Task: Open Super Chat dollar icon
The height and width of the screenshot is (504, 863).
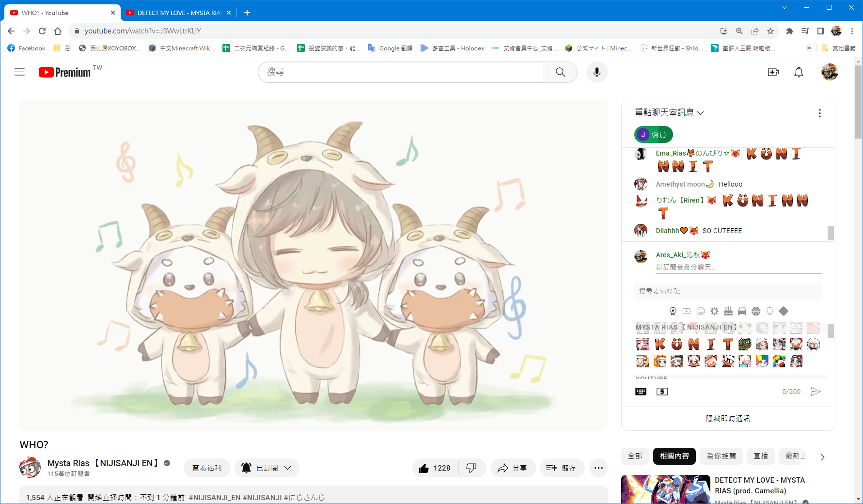Action: (662, 392)
